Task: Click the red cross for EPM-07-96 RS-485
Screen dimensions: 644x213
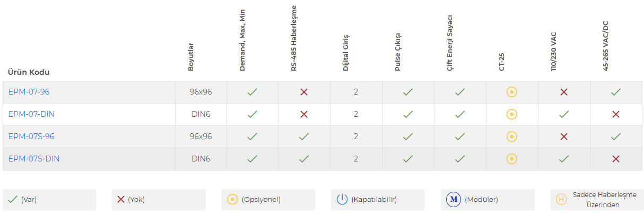Action: tap(304, 92)
